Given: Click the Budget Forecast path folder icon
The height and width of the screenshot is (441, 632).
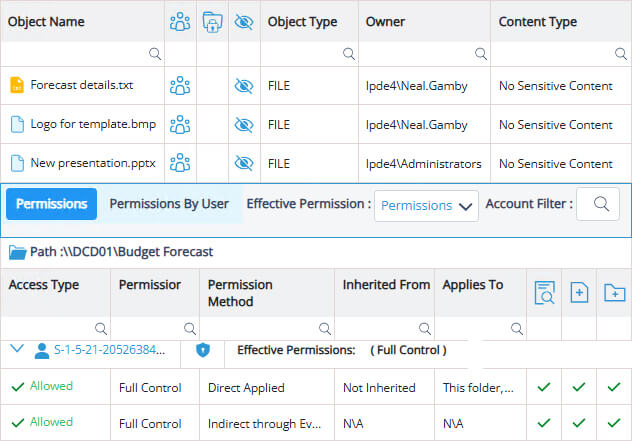Looking at the screenshot, I should point(17,252).
